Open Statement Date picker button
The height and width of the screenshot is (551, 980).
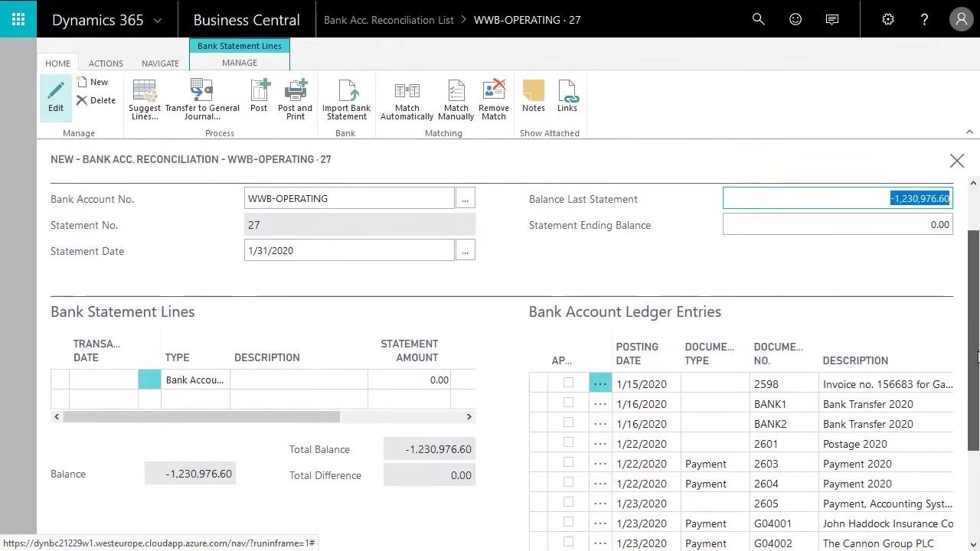pos(465,250)
